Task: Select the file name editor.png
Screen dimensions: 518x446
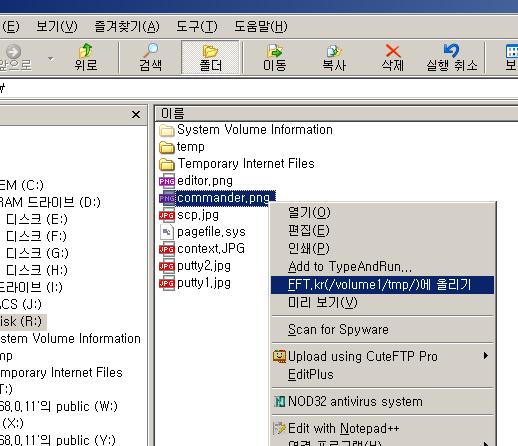Action: 205,181
